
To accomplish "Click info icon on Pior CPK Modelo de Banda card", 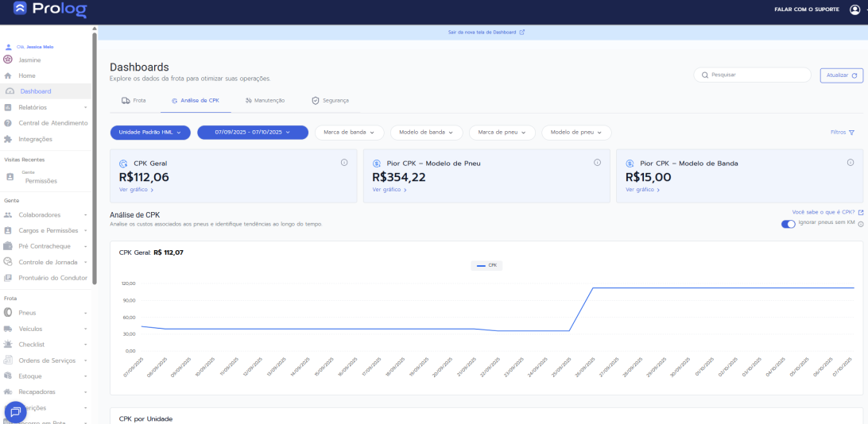I will 850,163.
